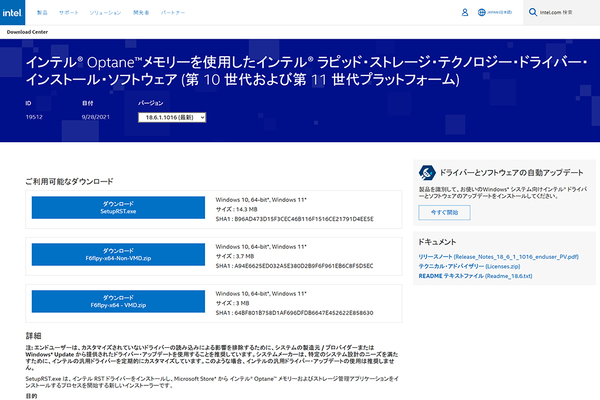Download F6flpy-x64 - VMD.zip

[x=118, y=301]
